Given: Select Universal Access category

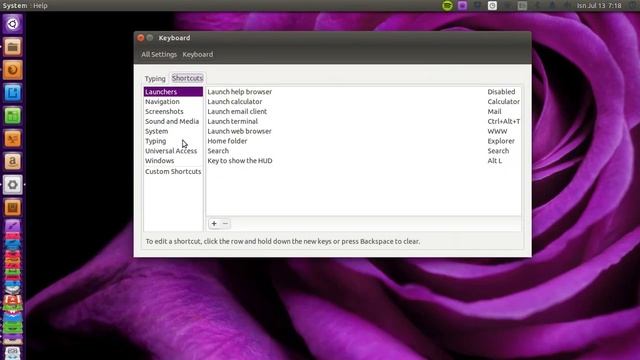Looking at the screenshot, I should tap(173, 151).
